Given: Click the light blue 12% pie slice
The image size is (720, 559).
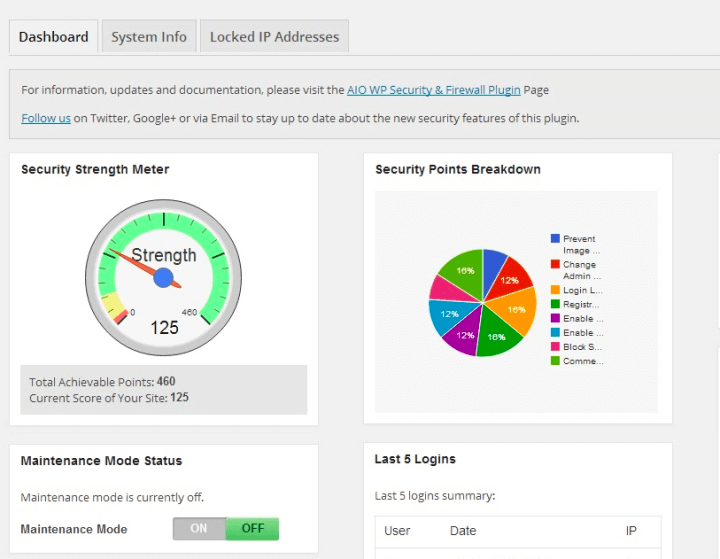Looking at the screenshot, I should (x=448, y=315).
